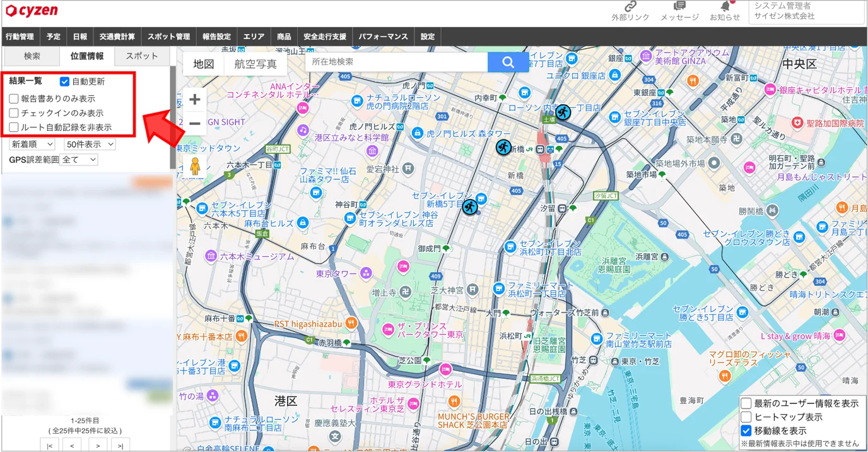Open the 50件表示 count dropdown
This screenshot has width=868, height=452.
coord(90,145)
